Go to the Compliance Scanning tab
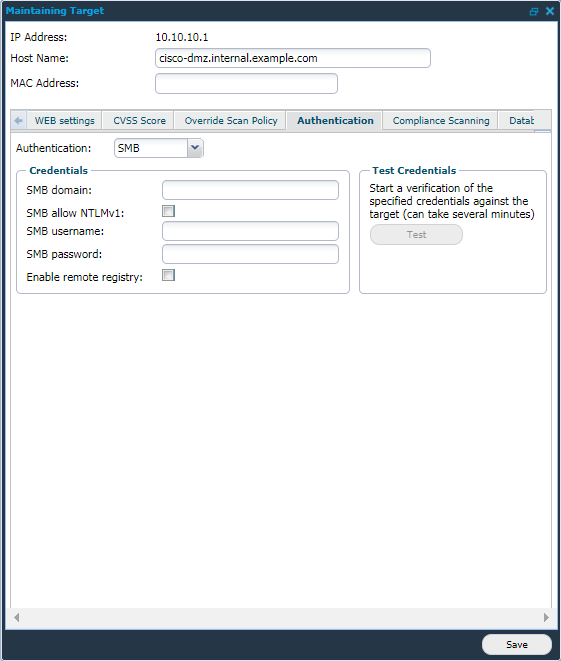 [441, 121]
